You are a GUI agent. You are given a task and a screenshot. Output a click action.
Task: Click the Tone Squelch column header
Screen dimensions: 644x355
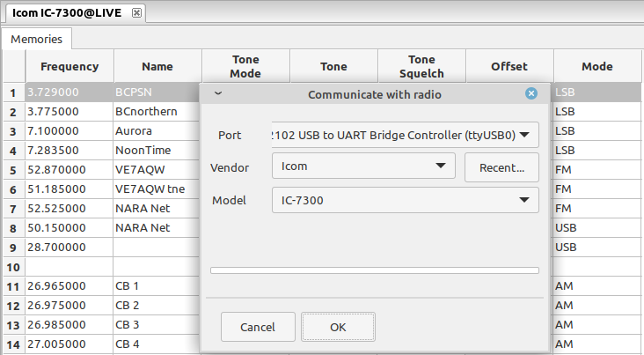pyautogui.click(x=421, y=66)
